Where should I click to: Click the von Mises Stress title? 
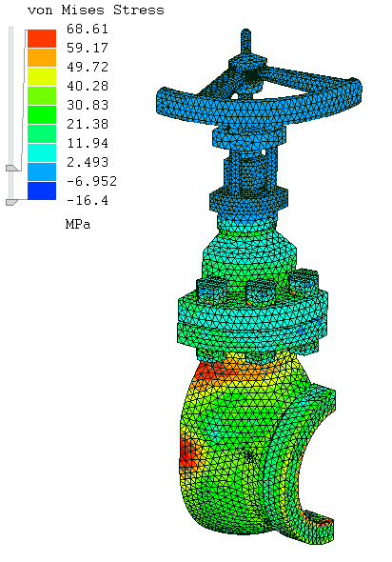95,10
